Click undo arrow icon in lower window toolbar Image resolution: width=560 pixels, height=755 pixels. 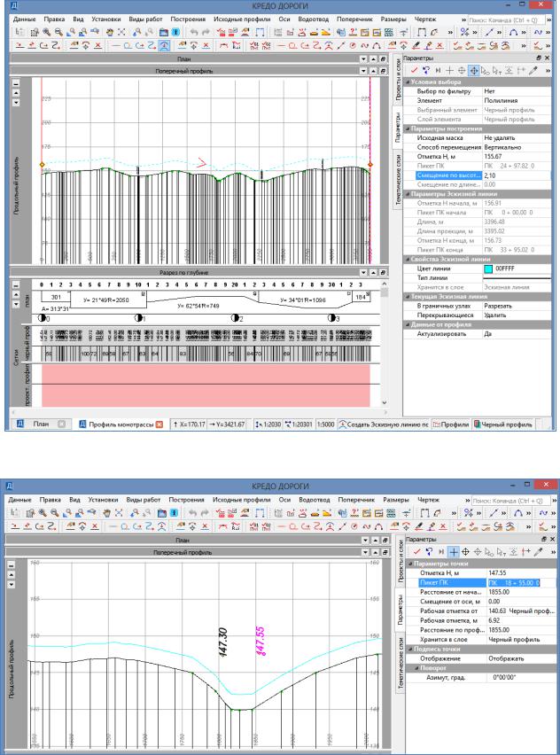(193, 513)
